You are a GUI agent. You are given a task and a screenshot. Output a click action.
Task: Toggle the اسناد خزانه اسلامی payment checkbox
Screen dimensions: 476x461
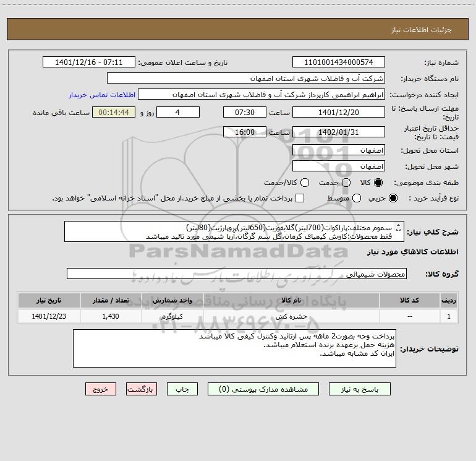[300, 198]
